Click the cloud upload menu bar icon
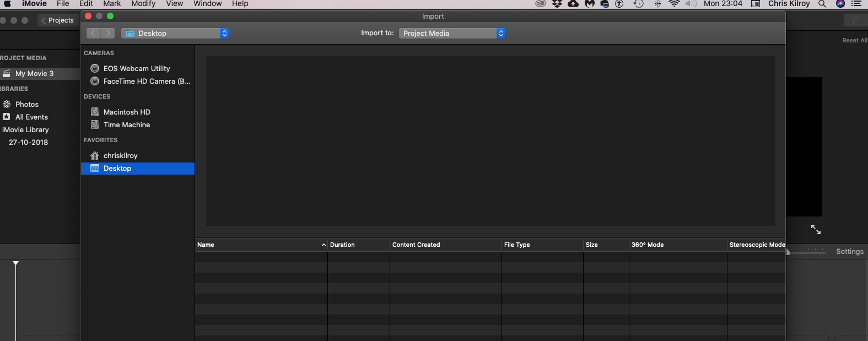 tap(573, 4)
